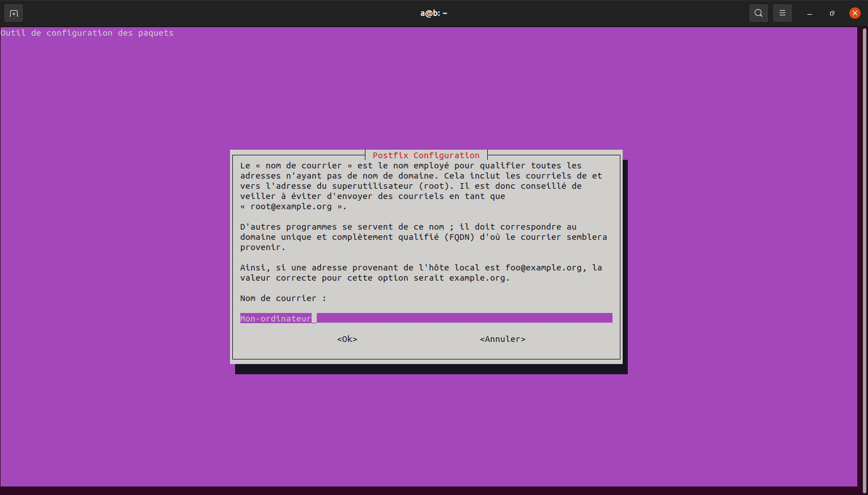The image size is (868, 495).
Task: Open a new terminal tab
Action: 14,13
